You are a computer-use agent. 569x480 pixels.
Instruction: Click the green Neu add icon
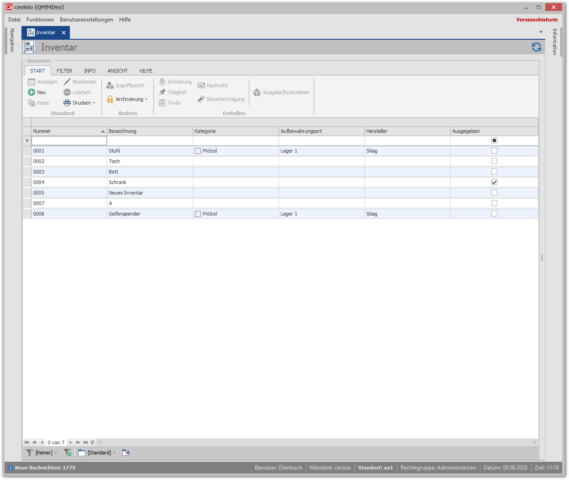point(32,92)
